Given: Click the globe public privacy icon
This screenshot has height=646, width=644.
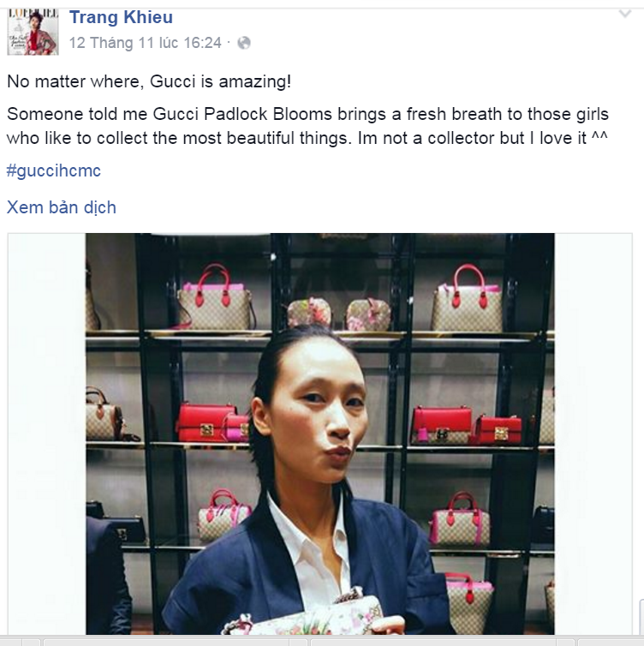Looking at the screenshot, I should pyautogui.click(x=244, y=43).
